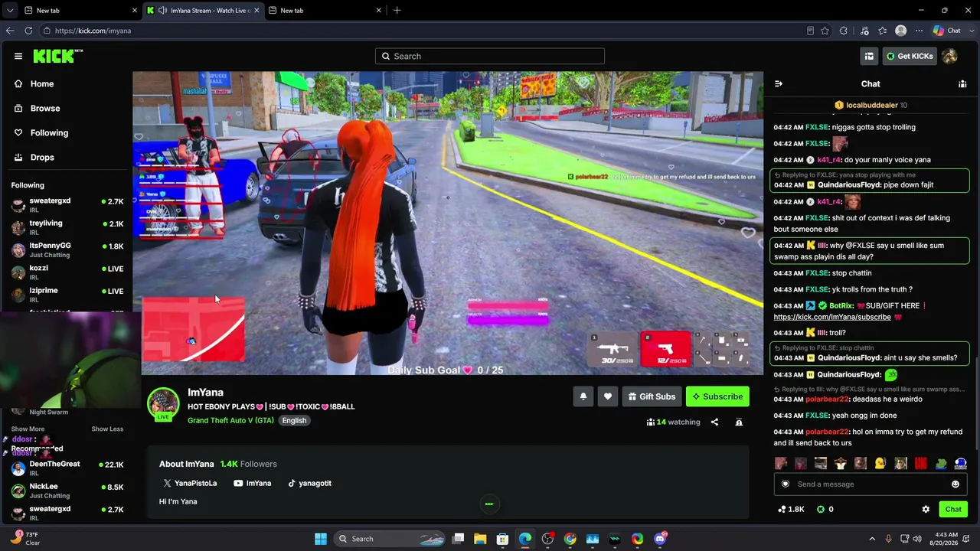Viewport: 980px width, 551px height.
Task: Expand followed channels with Show More
Action: pos(28,429)
